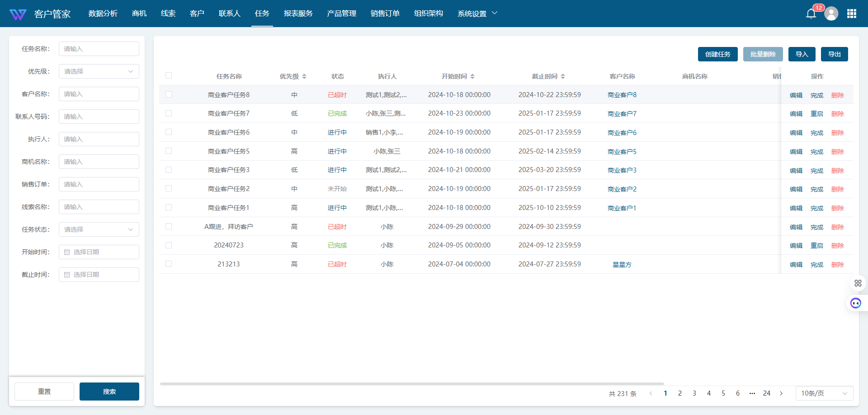
Task: Expand the 任务状态 dropdown
Action: (99, 229)
